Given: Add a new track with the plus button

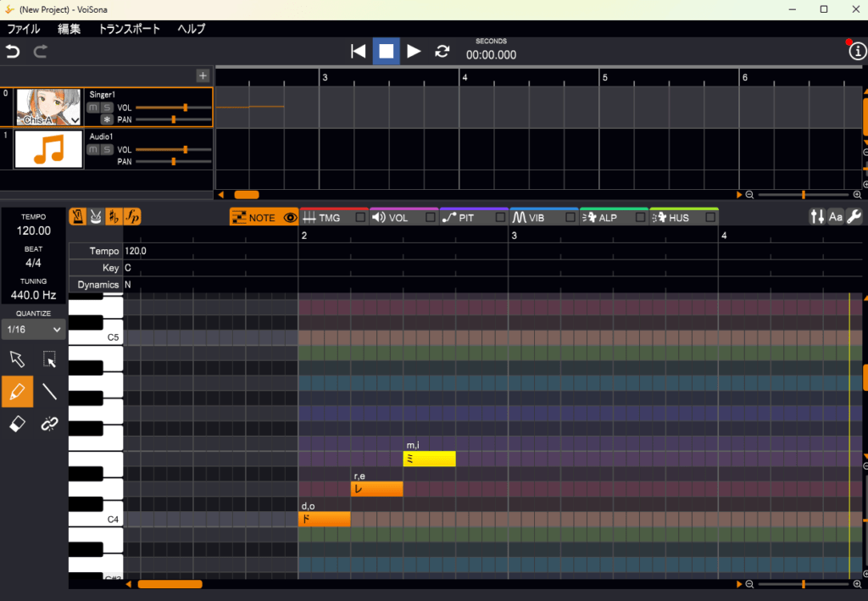Looking at the screenshot, I should [x=203, y=75].
